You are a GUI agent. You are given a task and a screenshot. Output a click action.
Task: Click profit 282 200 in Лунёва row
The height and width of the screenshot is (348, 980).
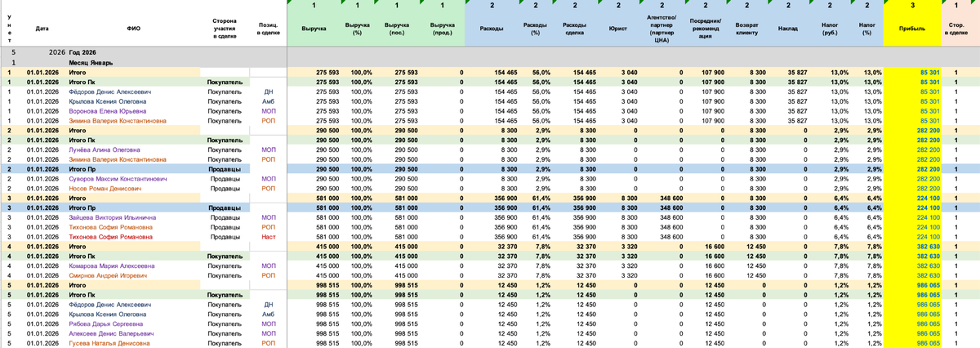pyautogui.click(x=928, y=149)
